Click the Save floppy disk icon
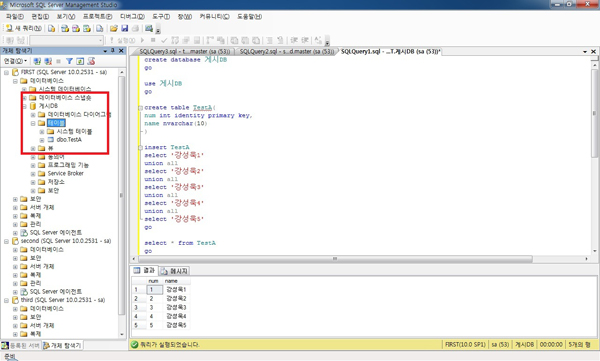The height and width of the screenshot is (361, 600). click(x=124, y=28)
